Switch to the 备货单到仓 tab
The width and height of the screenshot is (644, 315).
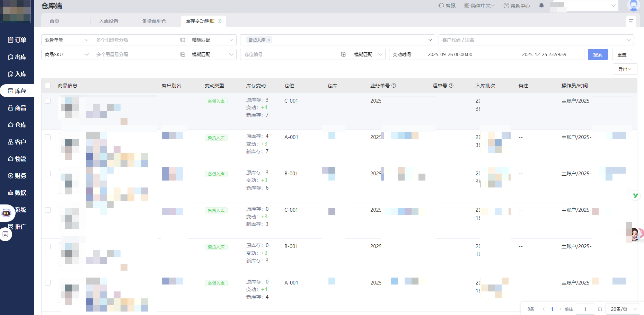tap(154, 21)
